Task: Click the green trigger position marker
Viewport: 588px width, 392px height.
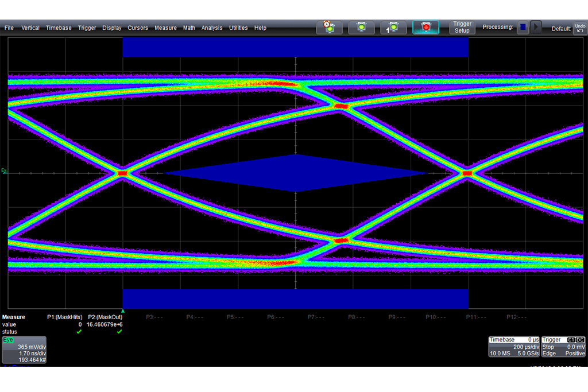Action: coord(123,311)
